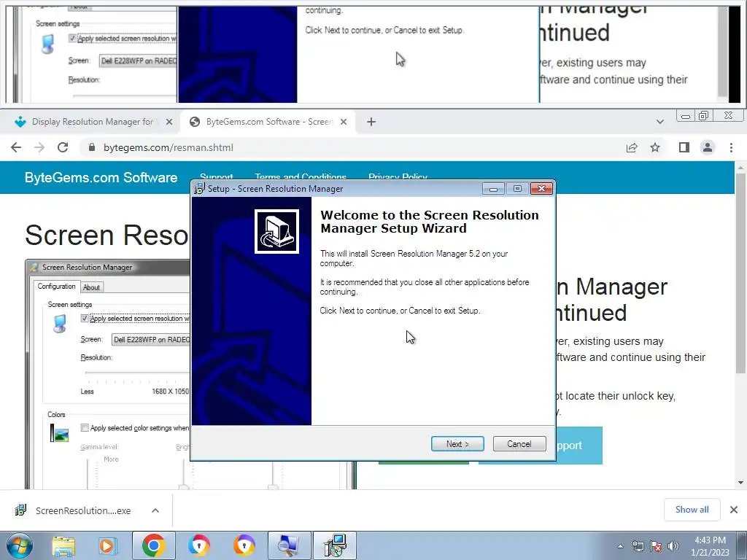Viewport: 747px width, 560px height.
Task: Toggle Apply selected color settings checkbox
Action: (x=85, y=427)
